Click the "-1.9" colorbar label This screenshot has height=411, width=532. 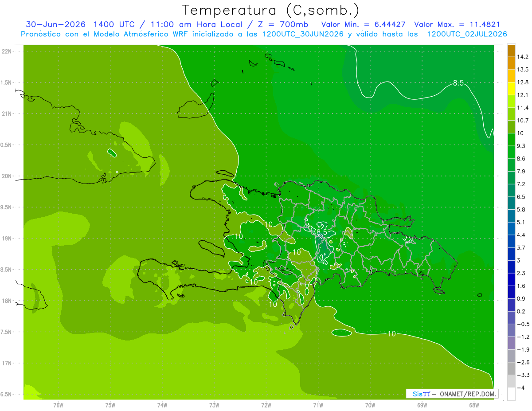(523, 349)
